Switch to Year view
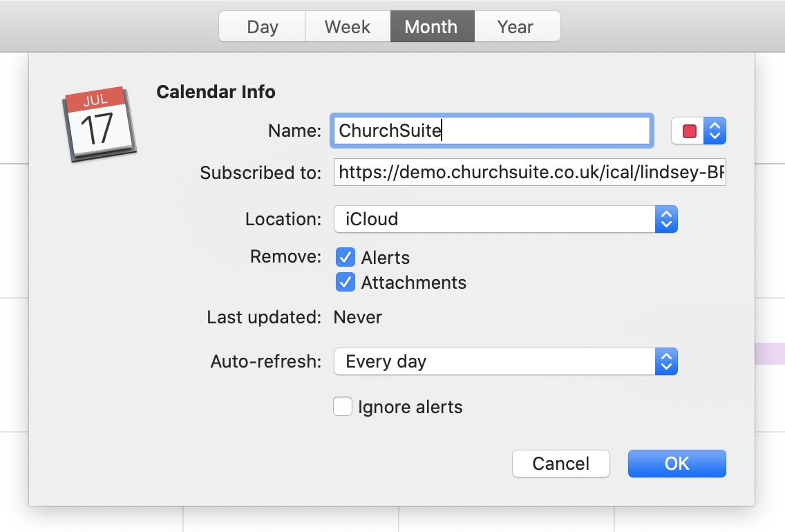Image resolution: width=785 pixels, height=532 pixels. click(x=516, y=26)
